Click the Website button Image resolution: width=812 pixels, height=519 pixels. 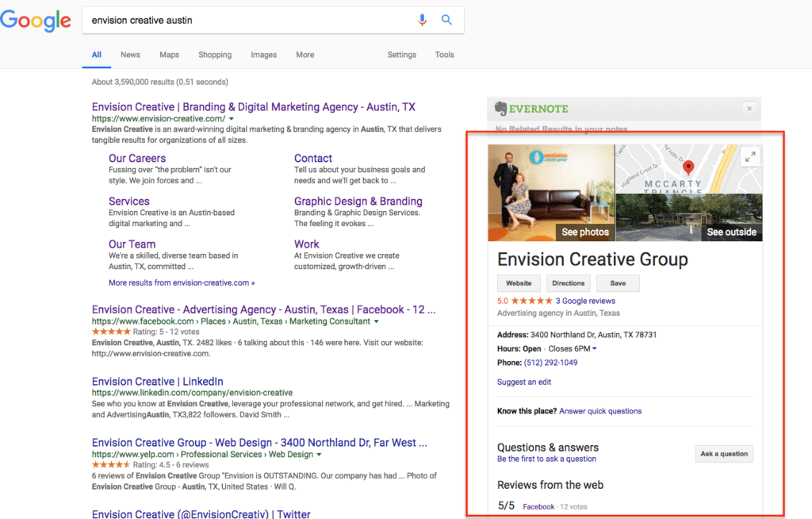(x=519, y=283)
